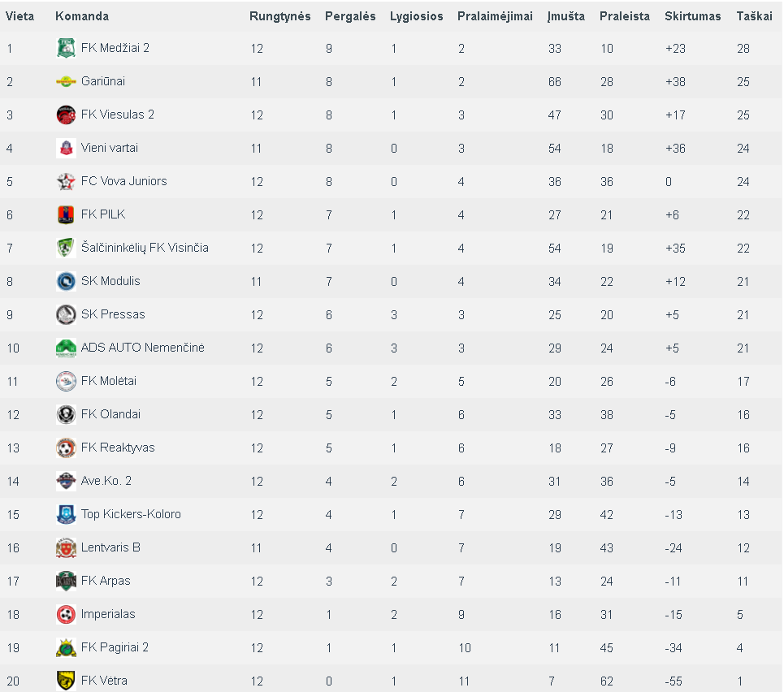Image resolution: width=784 pixels, height=692 pixels.
Task: Open the FK Viesulas 2 club crest
Action: [x=66, y=115]
